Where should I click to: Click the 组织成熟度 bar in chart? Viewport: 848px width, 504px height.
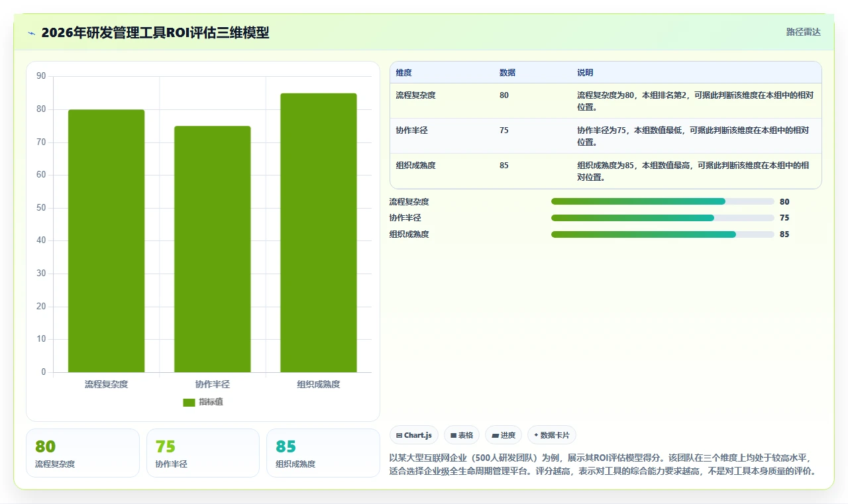coord(319,232)
